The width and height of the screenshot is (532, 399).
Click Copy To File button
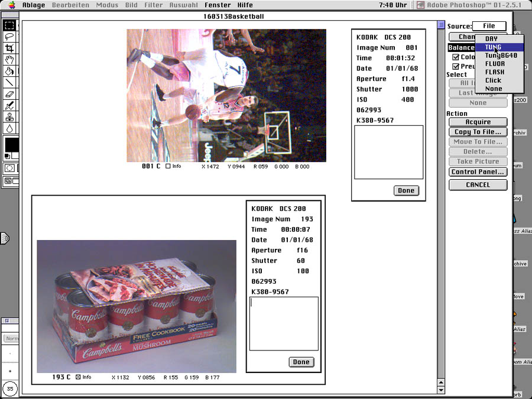(478, 132)
